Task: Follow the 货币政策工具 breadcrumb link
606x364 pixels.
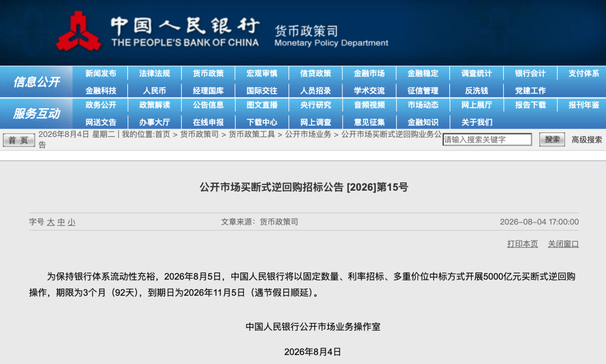Action: pos(251,134)
